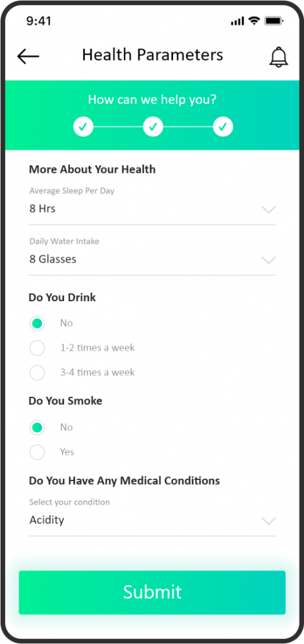The width and height of the screenshot is (304, 644).
Task: Go back using the left arrow icon
Action: [28, 56]
